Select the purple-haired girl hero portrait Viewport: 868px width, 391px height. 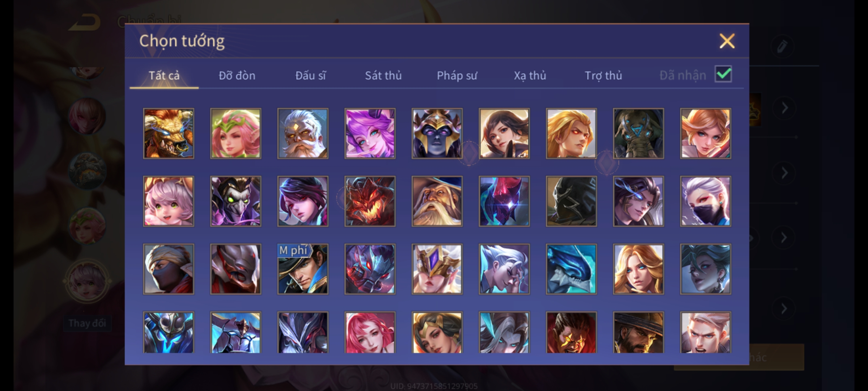[x=370, y=134]
